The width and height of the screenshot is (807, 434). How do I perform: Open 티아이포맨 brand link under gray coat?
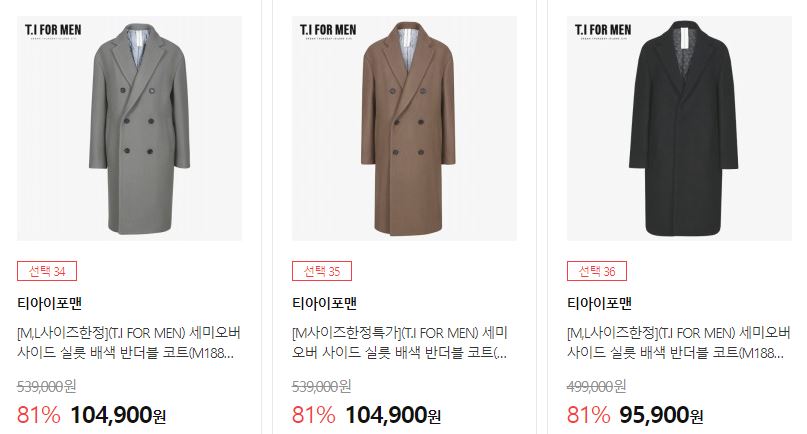coord(49,303)
